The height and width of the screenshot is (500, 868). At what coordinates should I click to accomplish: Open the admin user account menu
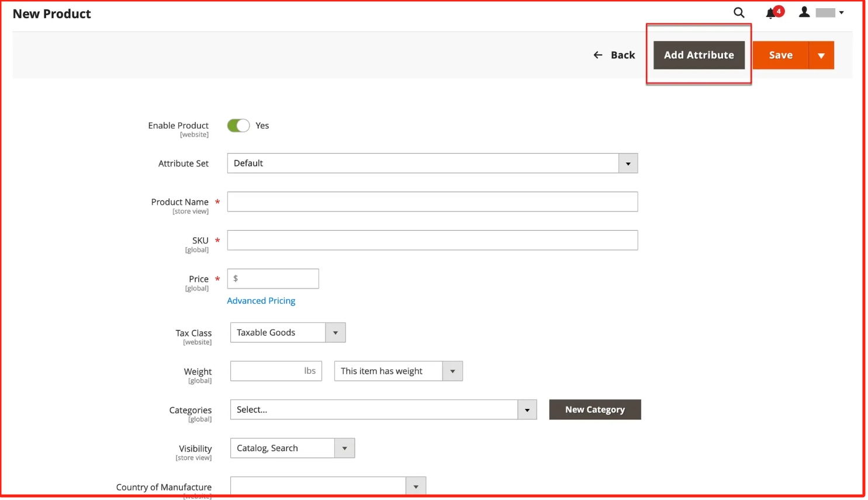(x=821, y=13)
